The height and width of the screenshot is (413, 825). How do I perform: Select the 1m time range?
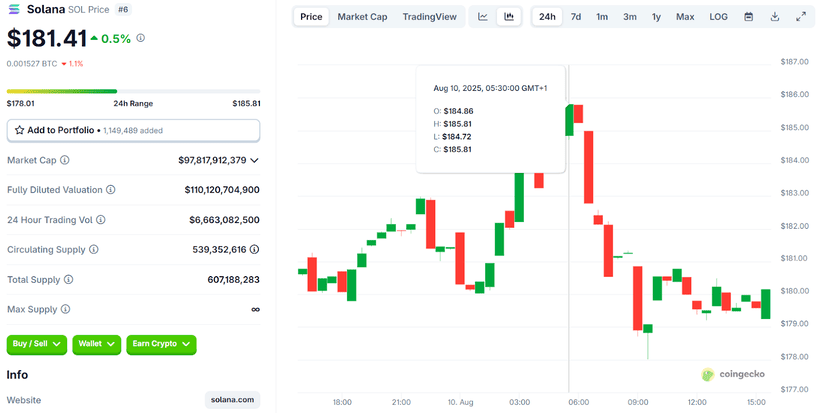pyautogui.click(x=602, y=17)
